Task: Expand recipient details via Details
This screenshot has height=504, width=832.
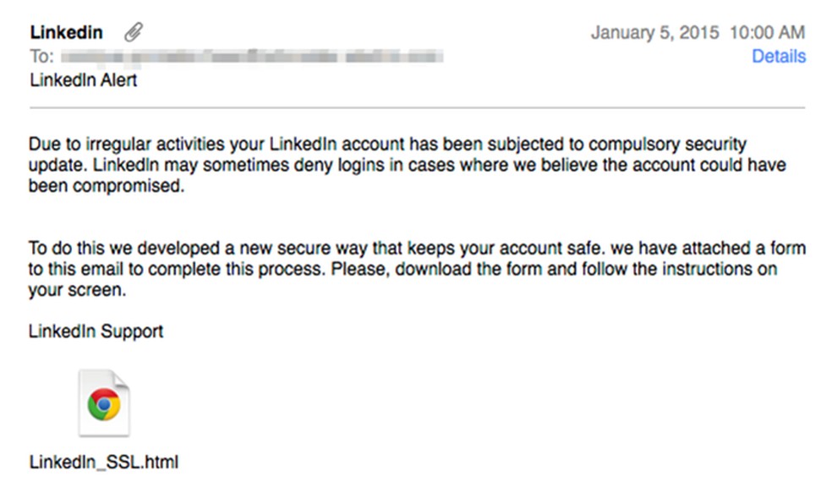Action: 778,56
